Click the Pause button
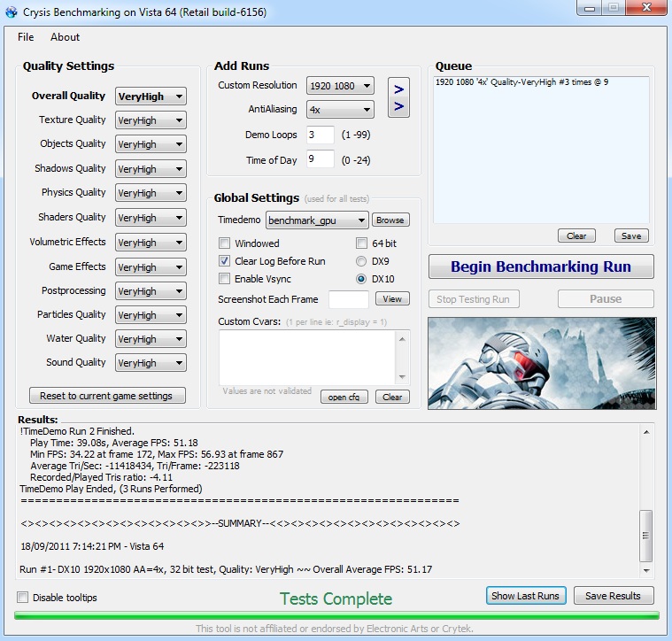This screenshot has height=641, width=672. point(606,299)
